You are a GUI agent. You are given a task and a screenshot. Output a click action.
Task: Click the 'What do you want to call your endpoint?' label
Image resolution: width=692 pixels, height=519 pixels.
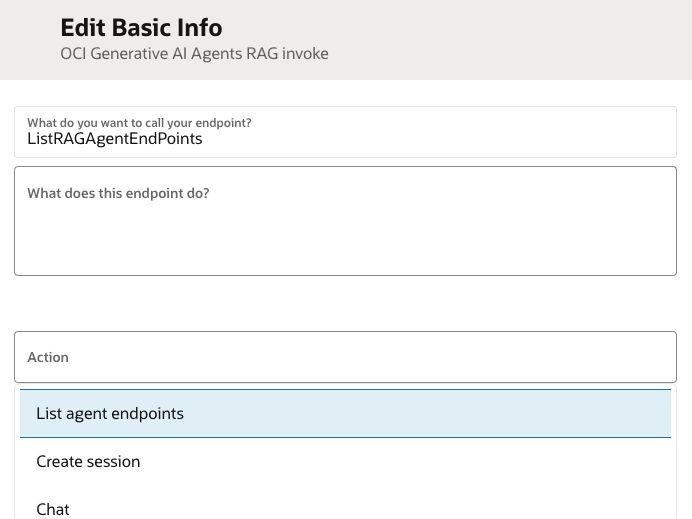pyautogui.click(x=139, y=123)
